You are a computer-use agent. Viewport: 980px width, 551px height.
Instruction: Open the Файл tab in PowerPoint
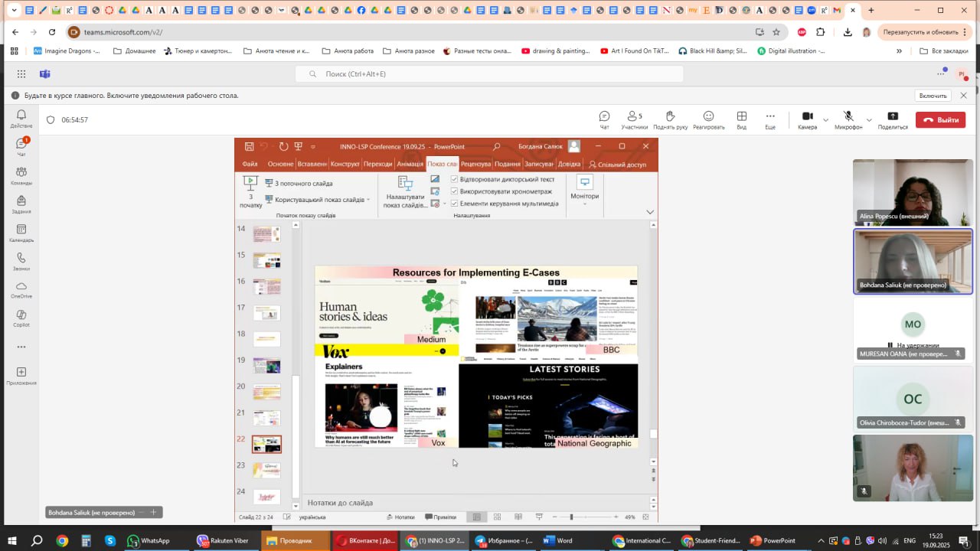point(250,164)
